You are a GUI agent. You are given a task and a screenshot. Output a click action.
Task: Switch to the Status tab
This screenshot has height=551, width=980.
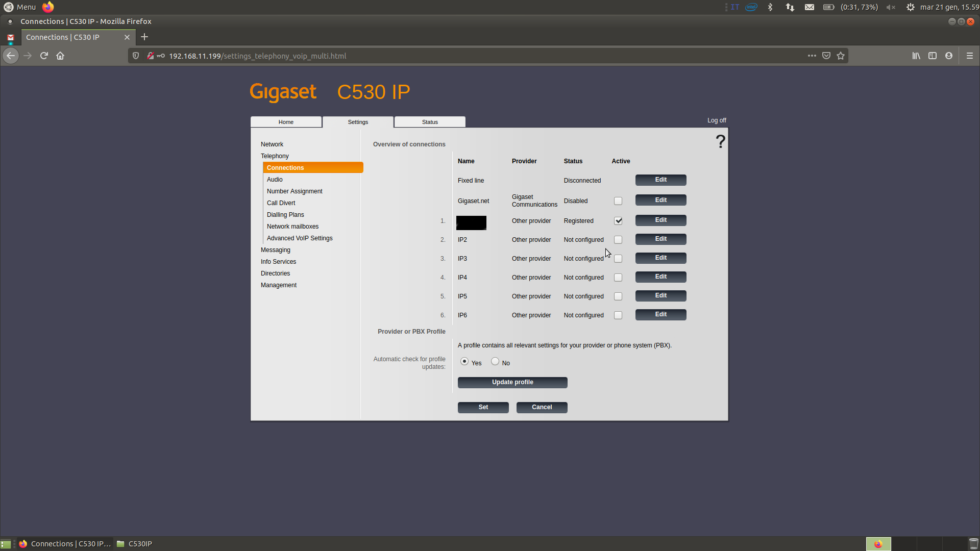pyautogui.click(x=430, y=122)
